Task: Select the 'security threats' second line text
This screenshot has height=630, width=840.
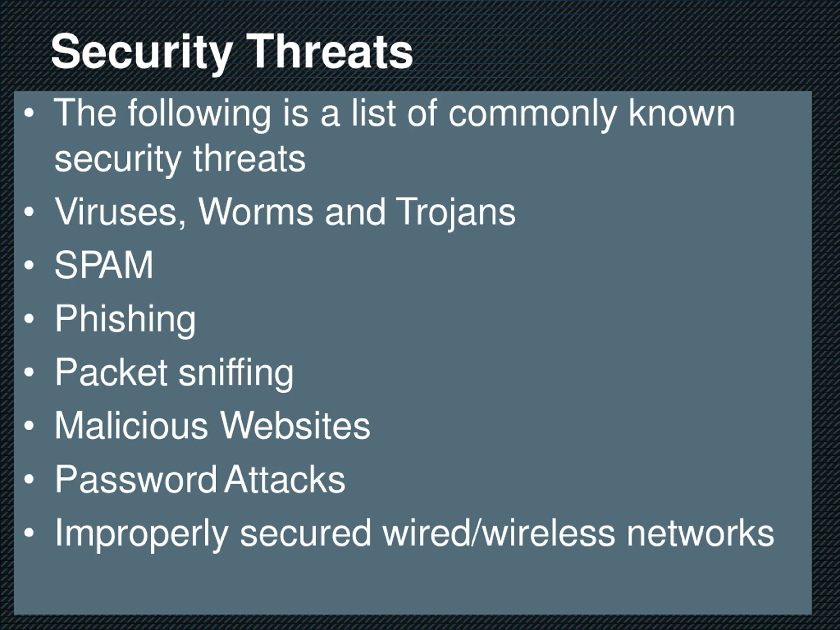Action: click(180, 158)
